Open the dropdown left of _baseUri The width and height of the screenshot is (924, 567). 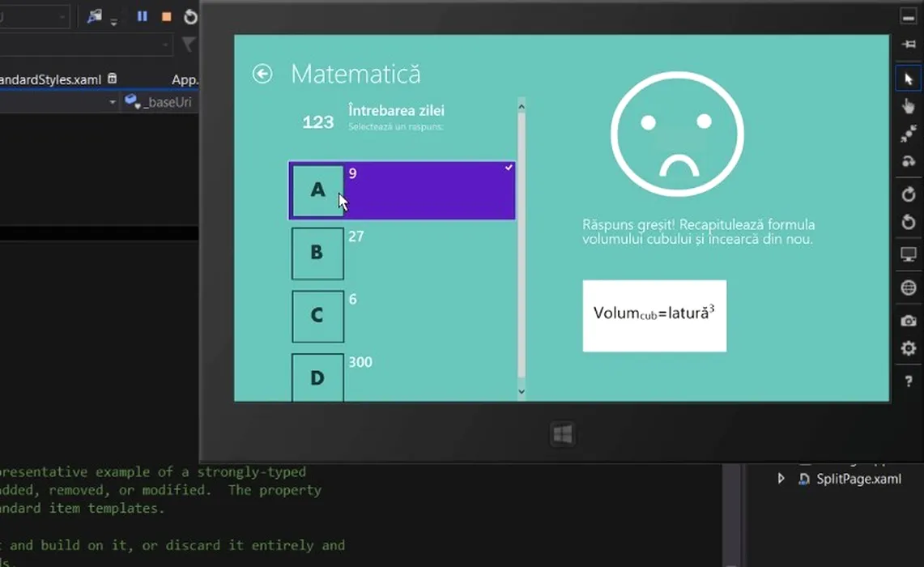113,103
